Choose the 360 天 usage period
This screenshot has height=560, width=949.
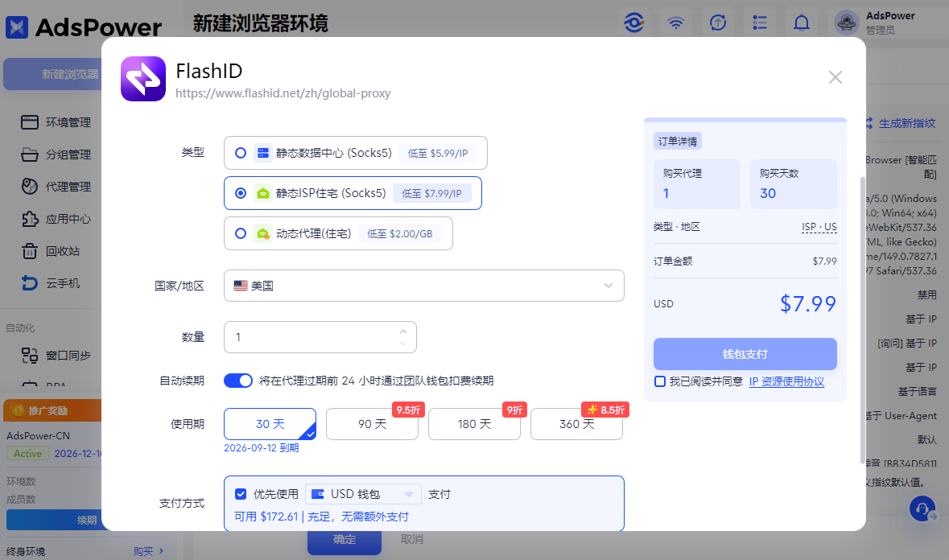577,424
